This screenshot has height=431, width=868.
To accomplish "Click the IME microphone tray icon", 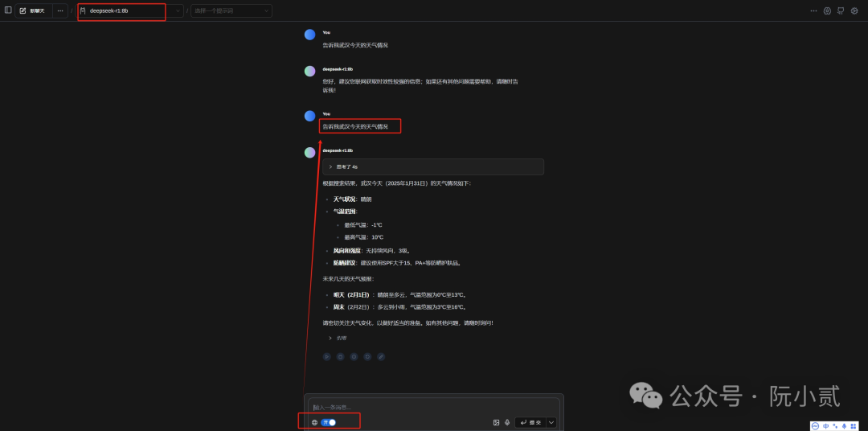I will [x=844, y=426].
